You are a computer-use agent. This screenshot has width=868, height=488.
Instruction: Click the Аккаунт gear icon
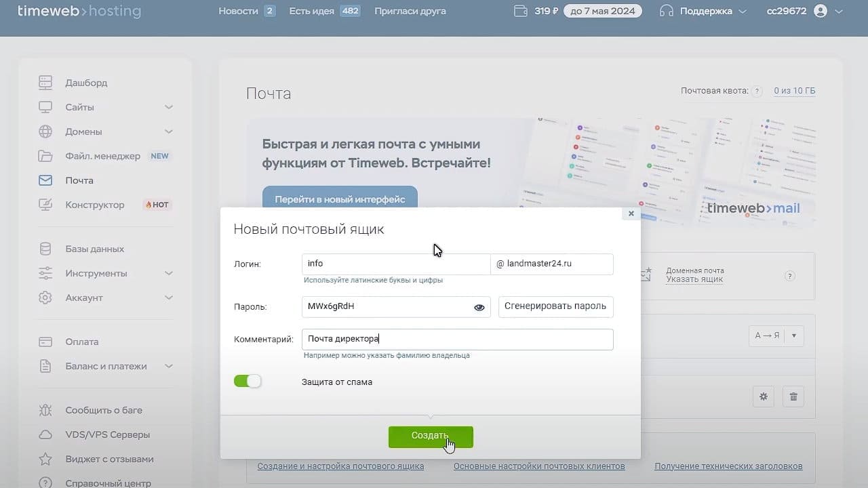tap(45, 298)
